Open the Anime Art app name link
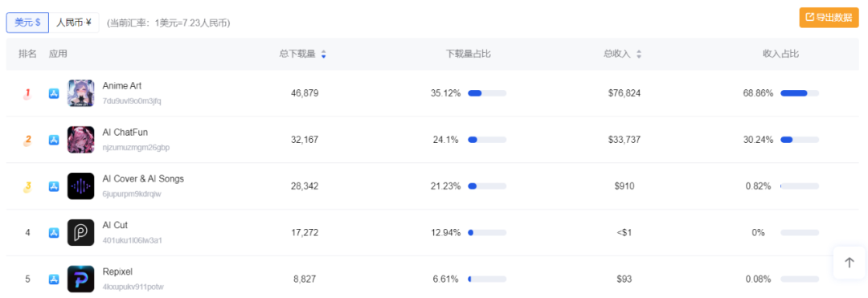 point(122,86)
